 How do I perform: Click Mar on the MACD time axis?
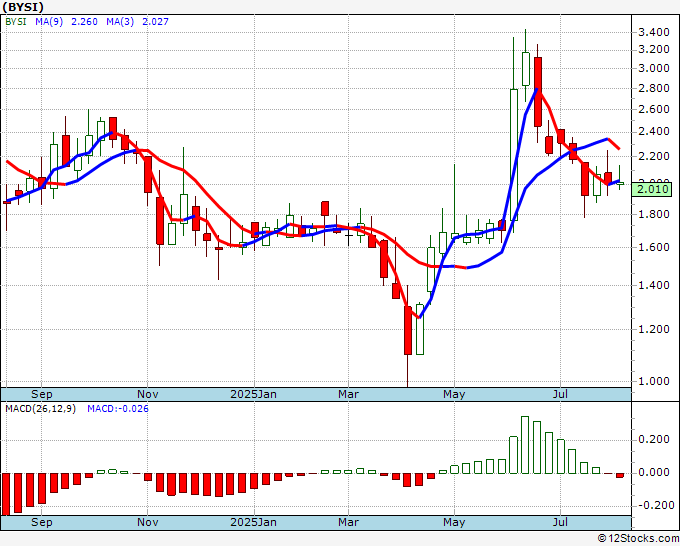(x=348, y=522)
